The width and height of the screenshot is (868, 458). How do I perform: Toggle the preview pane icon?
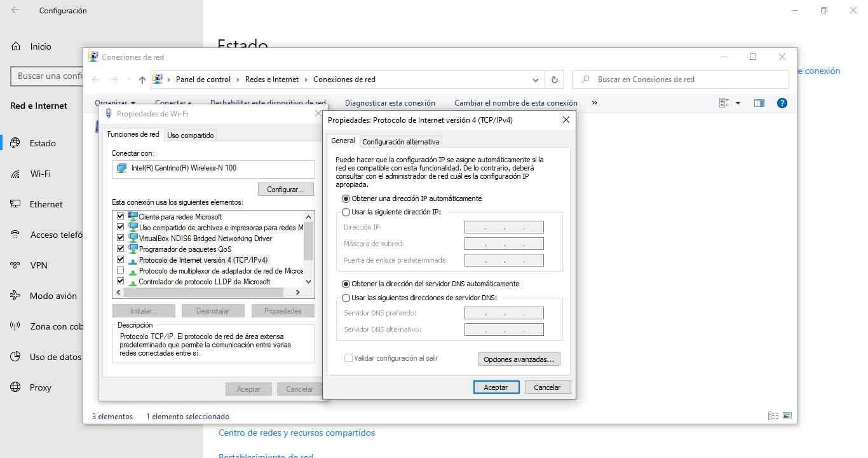pyautogui.click(x=759, y=103)
